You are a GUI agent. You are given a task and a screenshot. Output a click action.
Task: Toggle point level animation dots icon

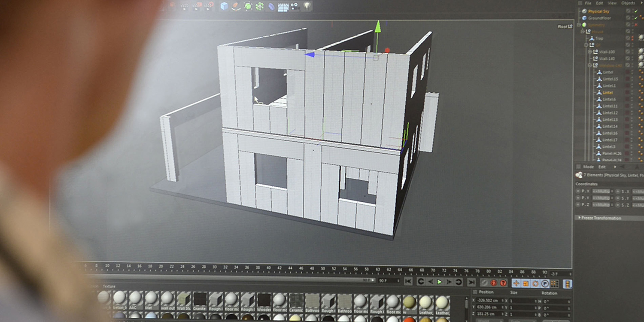point(554,283)
